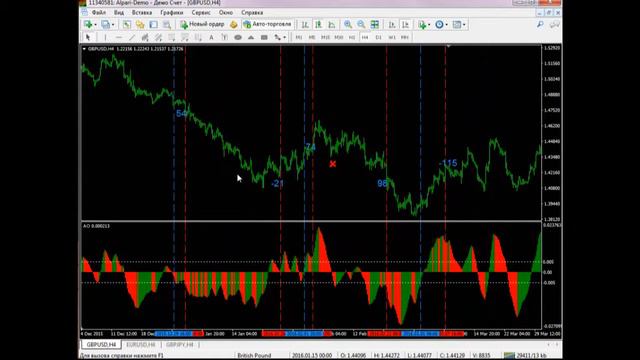This screenshot has height=360, width=640.
Task: Switch to M15 timeframe
Action: point(325,37)
